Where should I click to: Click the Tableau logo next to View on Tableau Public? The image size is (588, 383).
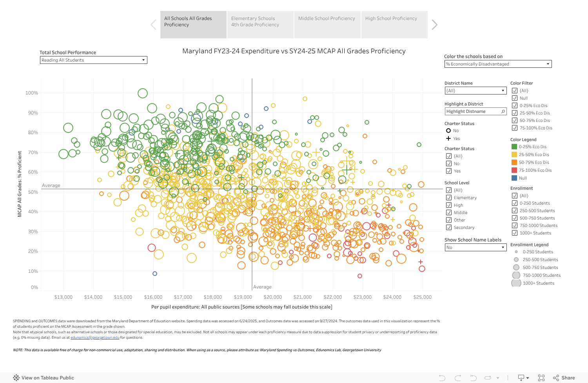16,378
